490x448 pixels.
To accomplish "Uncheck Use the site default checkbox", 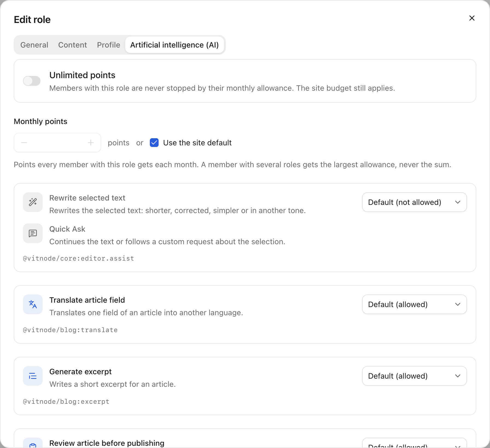I will (154, 143).
